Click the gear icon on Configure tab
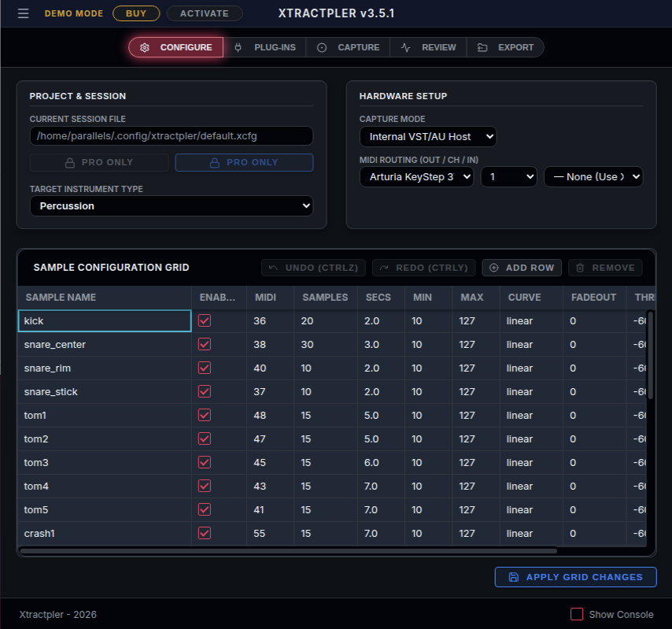The width and height of the screenshot is (672, 629). coord(145,47)
